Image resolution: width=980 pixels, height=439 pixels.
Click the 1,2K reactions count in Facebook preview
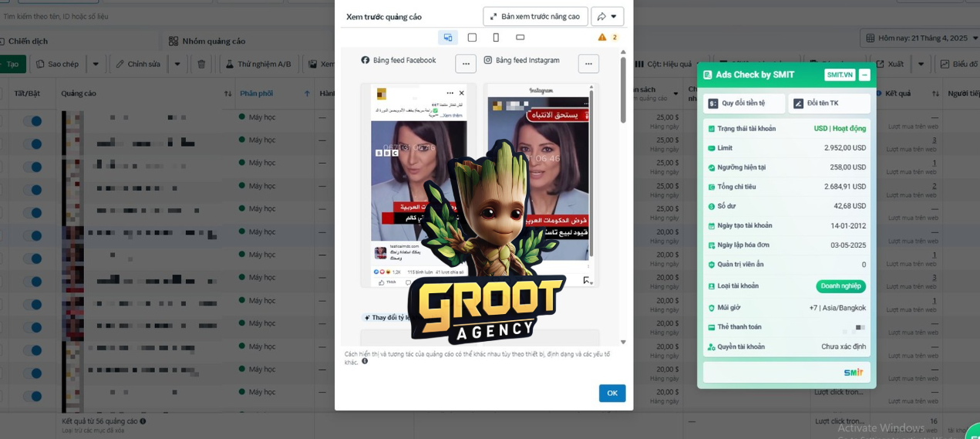(396, 272)
